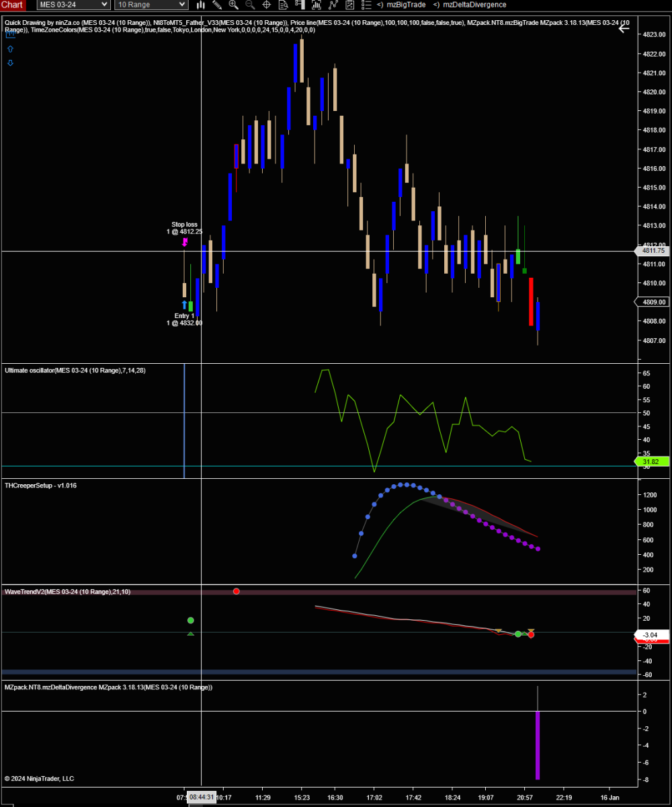Viewport: 672px width, 807px height.
Task: Open the MES 03-24 instrument dropdown
Action: point(73,5)
